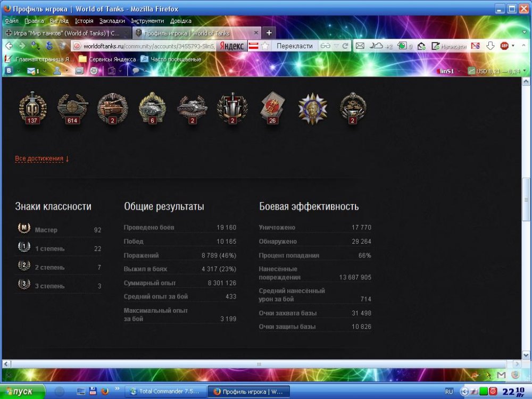Open the Вигляд menu
Image resolution: width=532 pixels, height=399 pixels.
[59, 21]
